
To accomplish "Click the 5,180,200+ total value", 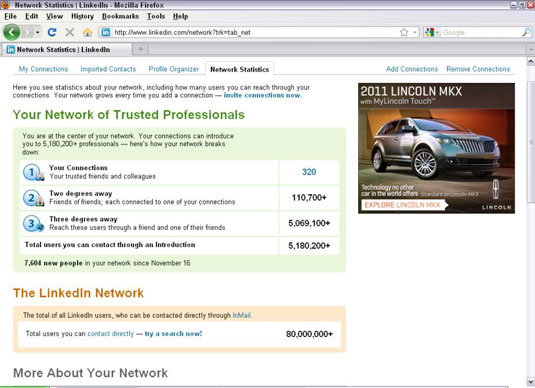I will pos(309,246).
